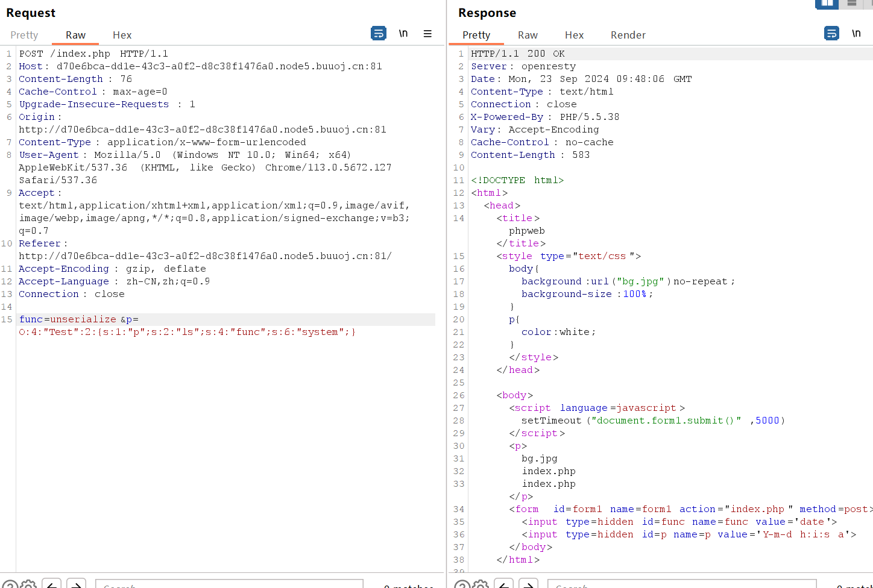Click the background:url("bg.jpg") CSS line
Image resolution: width=873 pixels, height=588 pixels.
pyautogui.click(x=628, y=281)
